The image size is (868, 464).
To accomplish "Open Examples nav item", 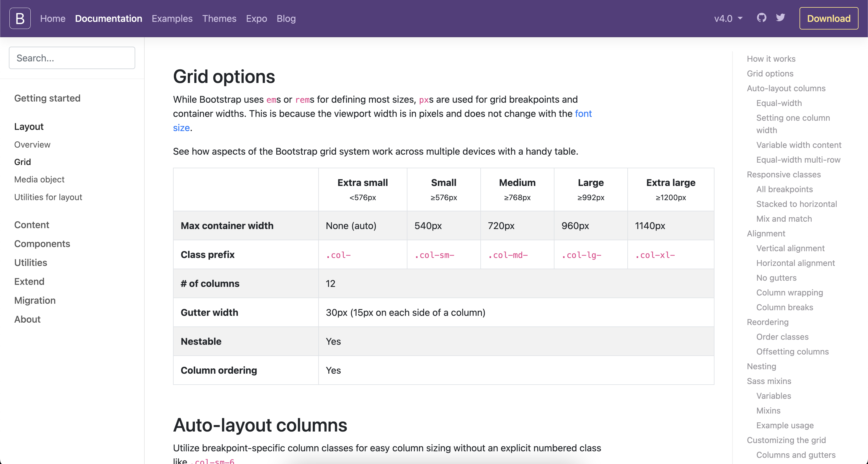I will 172,19.
